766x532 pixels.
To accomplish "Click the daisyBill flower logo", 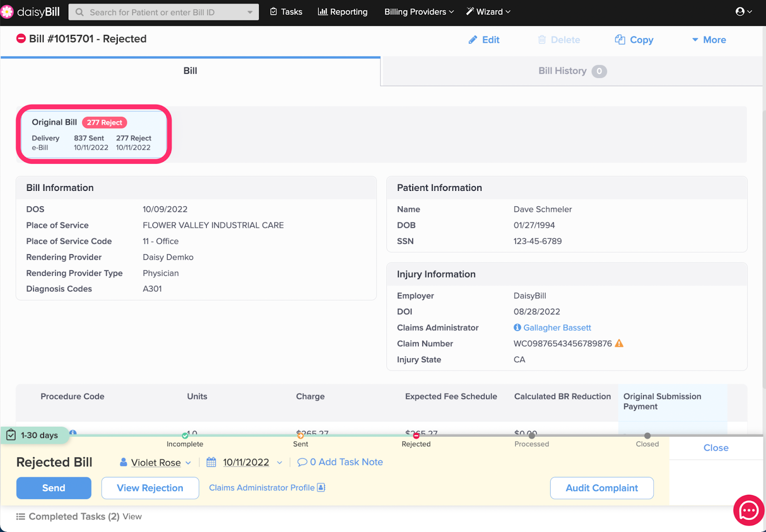I will click(7, 12).
